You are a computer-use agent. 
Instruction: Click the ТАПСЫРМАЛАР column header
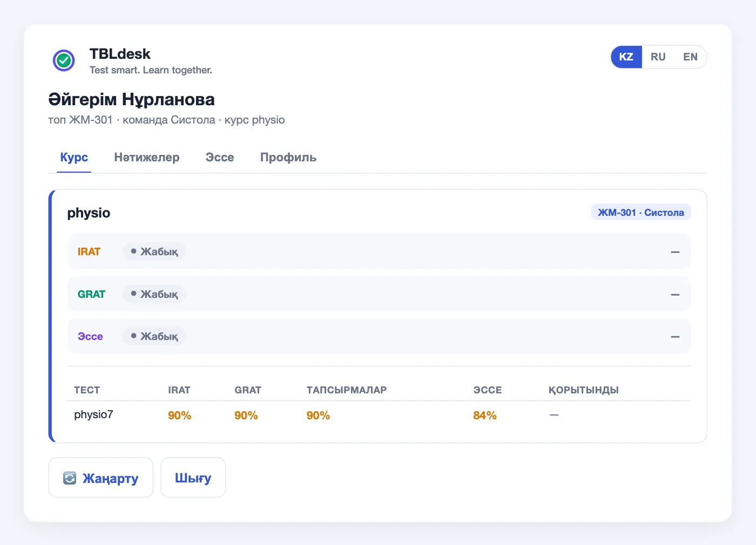347,390
